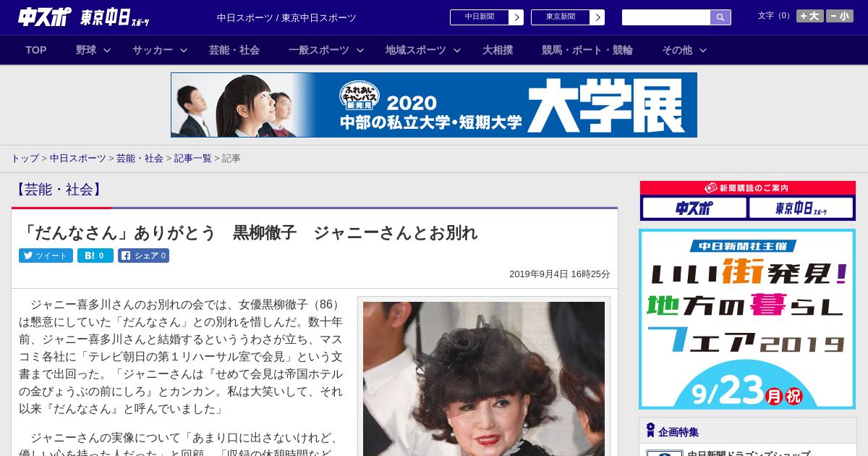This screenshot has width=868, height=456.
Task: Decrease text size with －小 button
Action: (840, 16)
